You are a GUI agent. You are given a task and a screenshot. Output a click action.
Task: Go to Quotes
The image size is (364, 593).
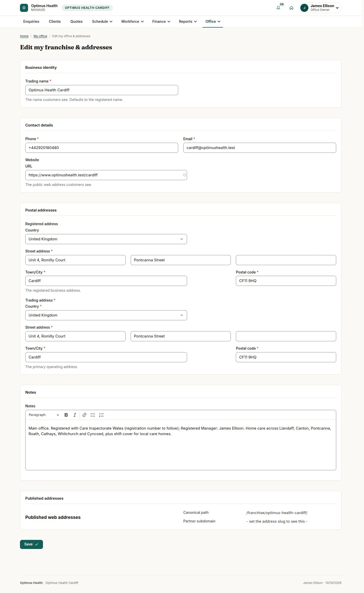pyautogui.click(x=76, y=22)
